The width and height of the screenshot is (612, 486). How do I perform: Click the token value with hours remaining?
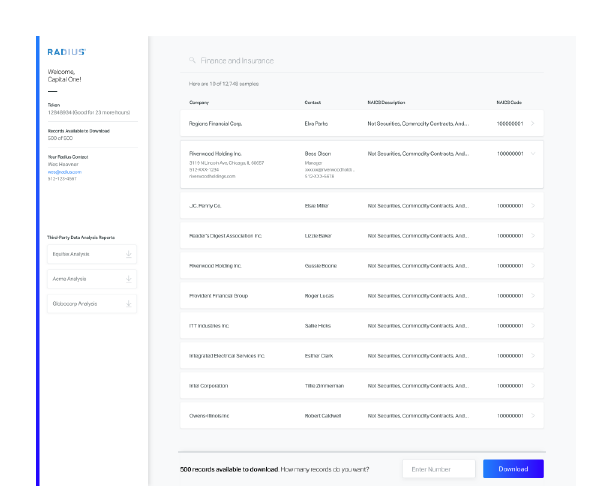tap(89, 112)
